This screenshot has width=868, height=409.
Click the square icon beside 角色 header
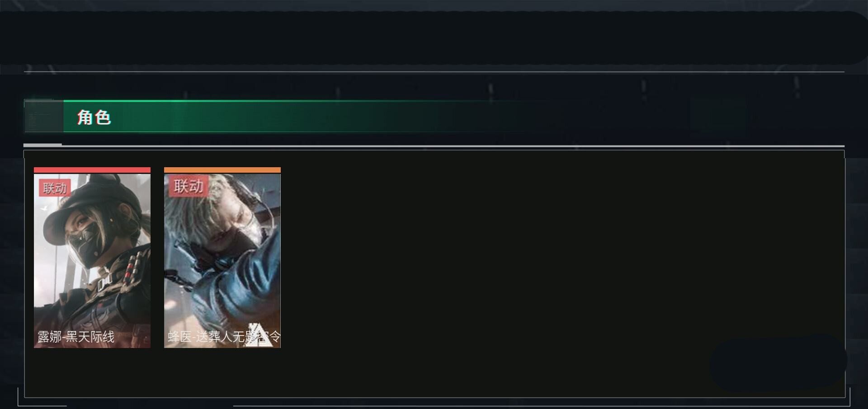point(44,117)
